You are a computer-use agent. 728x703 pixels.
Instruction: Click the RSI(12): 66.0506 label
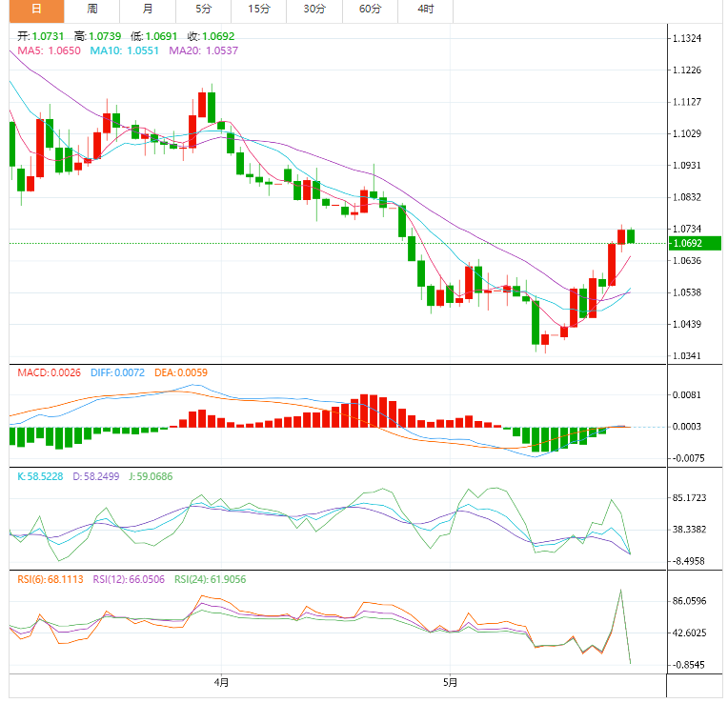tap(129, 579)
